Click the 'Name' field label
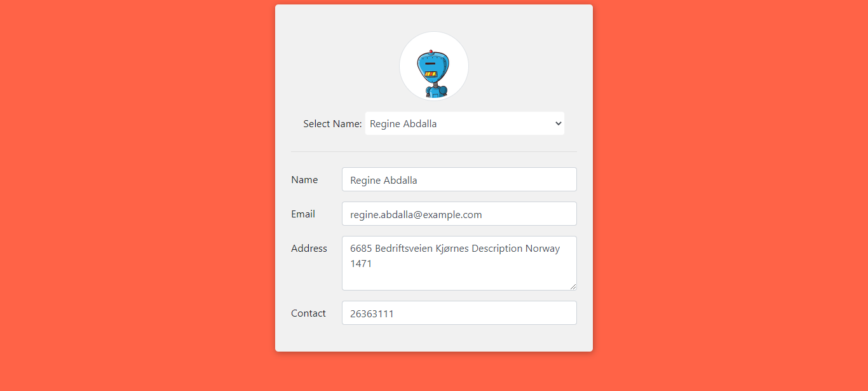Image resolution: width=868 pixels, height=391 pixels. pyautogui.click(x=304, y=180)
